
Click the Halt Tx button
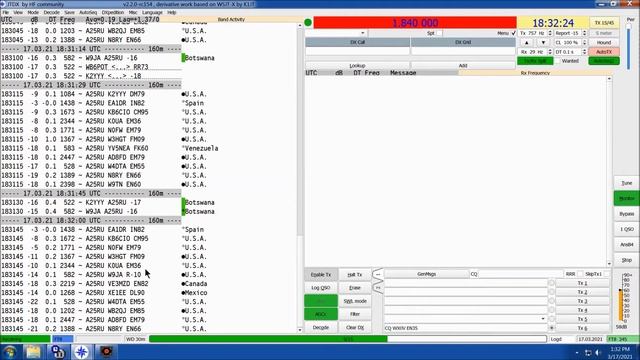(355, 274)
